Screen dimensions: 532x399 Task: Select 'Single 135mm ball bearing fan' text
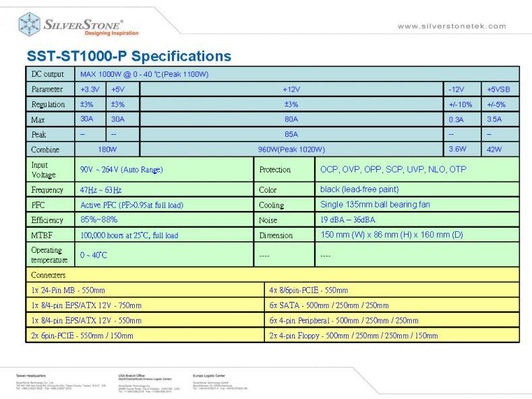pos(375,205)
